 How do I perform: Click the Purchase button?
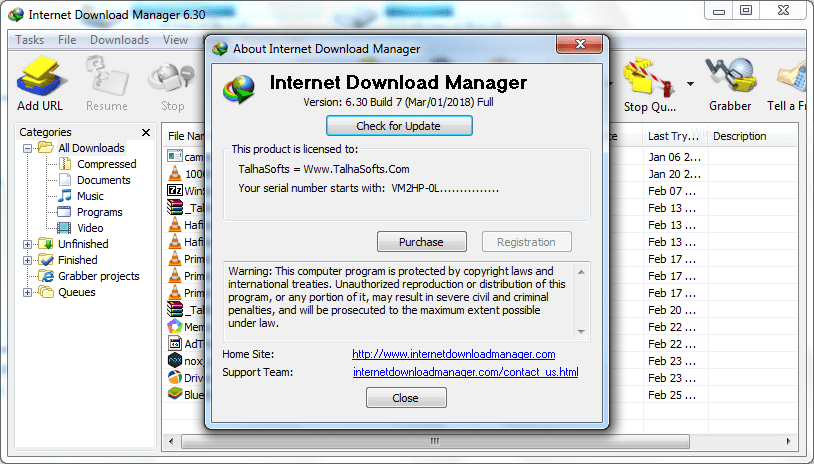[422, 242]
